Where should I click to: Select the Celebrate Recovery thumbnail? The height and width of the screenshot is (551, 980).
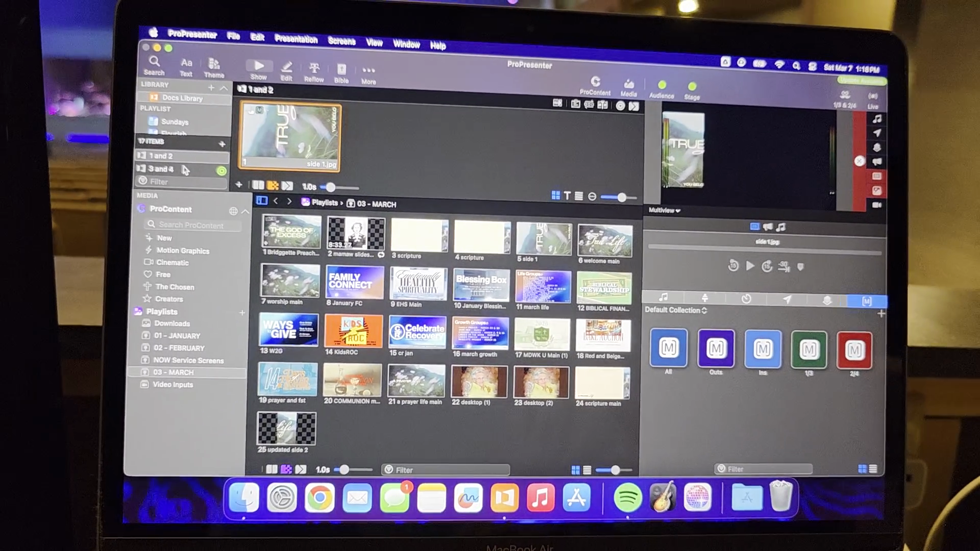(x=417, y=332)
